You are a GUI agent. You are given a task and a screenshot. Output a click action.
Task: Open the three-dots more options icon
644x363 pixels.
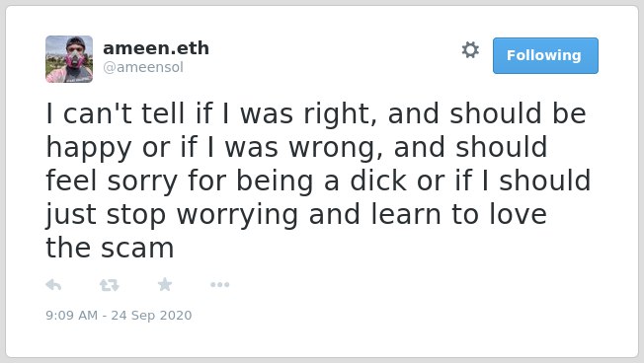(x=219, y=284)
